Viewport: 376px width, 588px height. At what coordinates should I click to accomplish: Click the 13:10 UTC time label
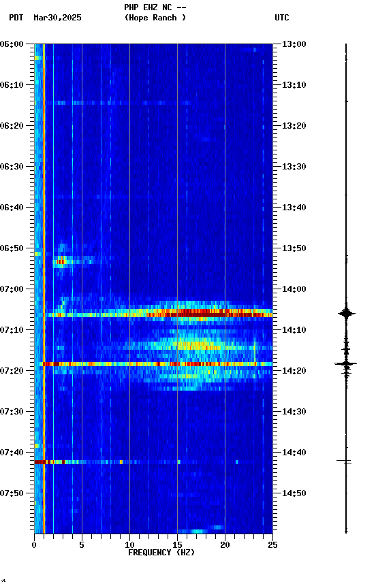[x=294, y=85]
